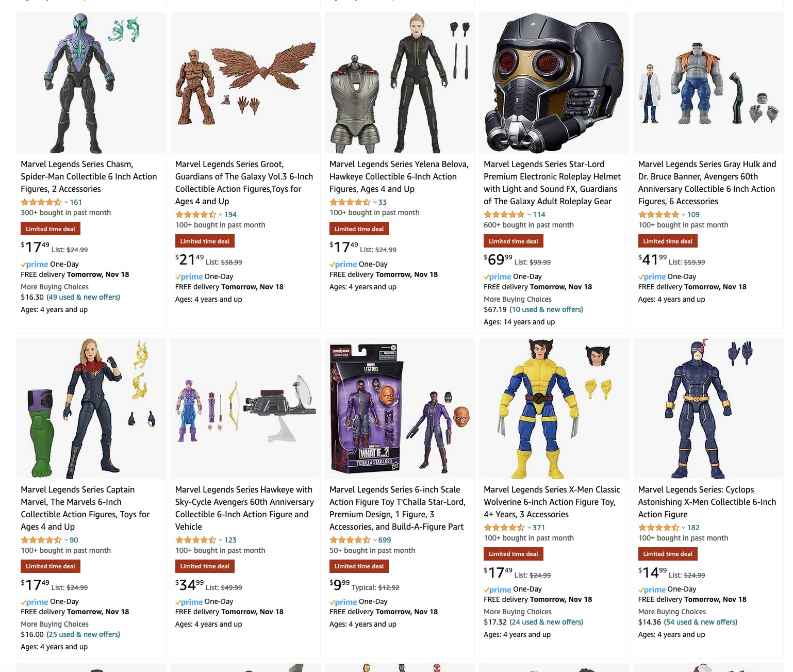Expand the rating chevron on the Groot listing

[220, 215]
